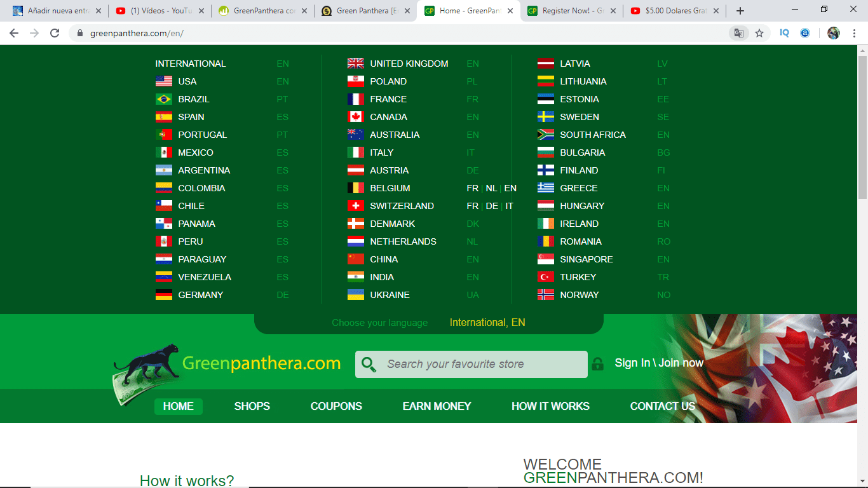Choose the France country link
The height and width of the screenshot is (488, 868).
coord(388,99)
